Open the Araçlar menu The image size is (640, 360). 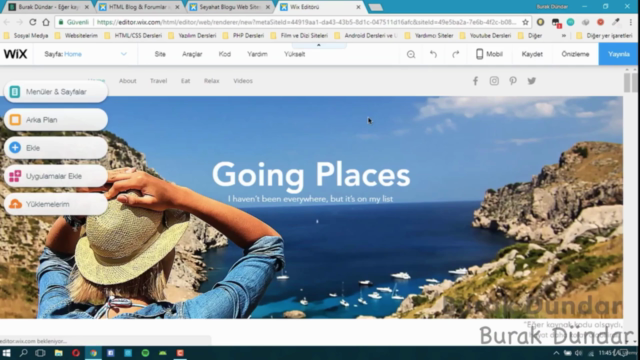pos(192,54)
